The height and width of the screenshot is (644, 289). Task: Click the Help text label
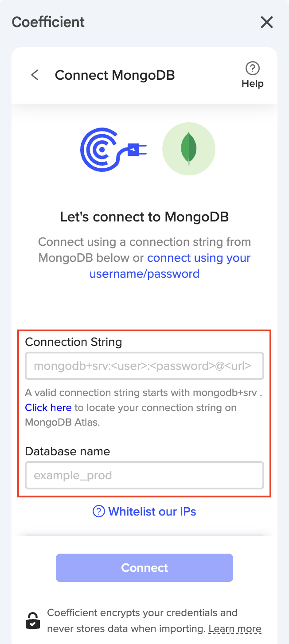tap(252, 84)
